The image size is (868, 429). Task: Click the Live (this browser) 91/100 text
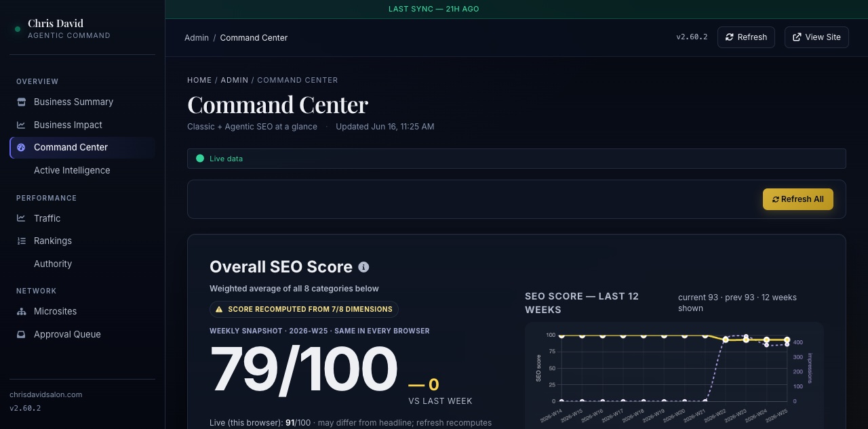point(260,423)
